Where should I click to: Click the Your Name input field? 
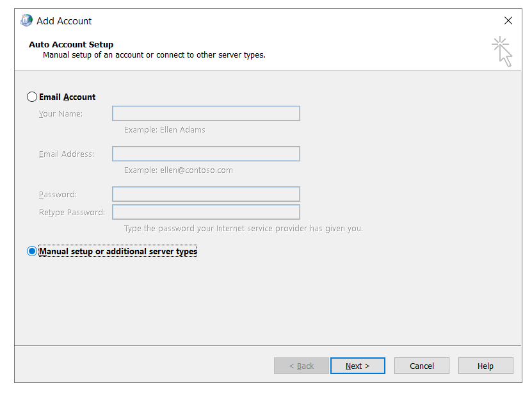(x=206, y=113)
